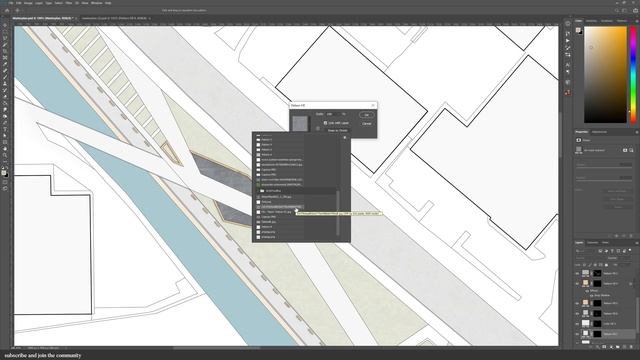Open the Window menu
The width and height of the screenshot is (640, 360).
(x=97, y=3)
